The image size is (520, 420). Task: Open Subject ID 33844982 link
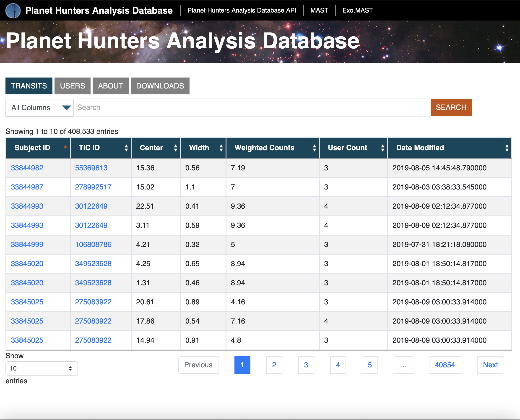[27, 168]
